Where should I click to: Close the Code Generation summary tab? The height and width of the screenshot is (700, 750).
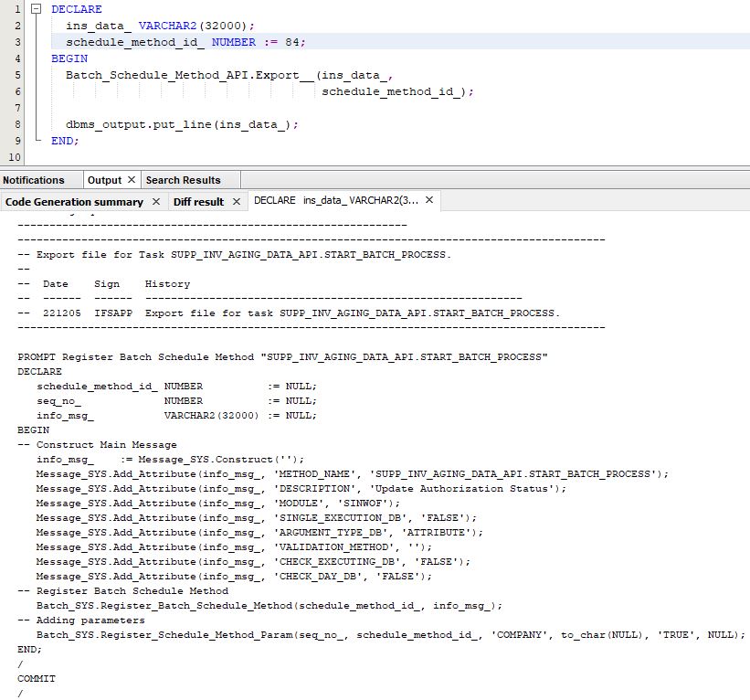pyautogui.click(x=156, y=202)
